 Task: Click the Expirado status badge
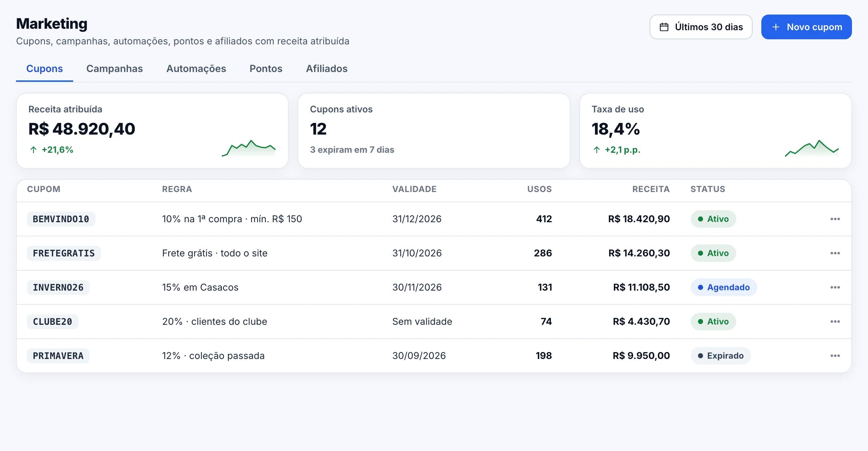(721, 356)
